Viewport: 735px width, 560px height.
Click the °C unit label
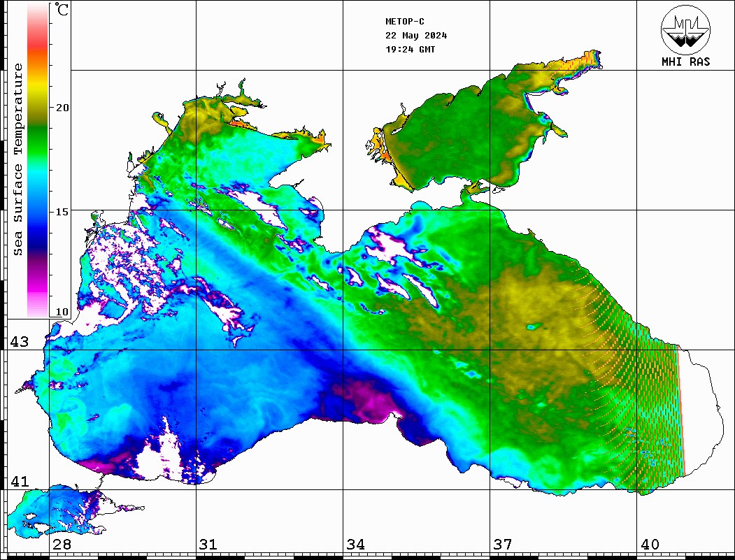(62, 9)
